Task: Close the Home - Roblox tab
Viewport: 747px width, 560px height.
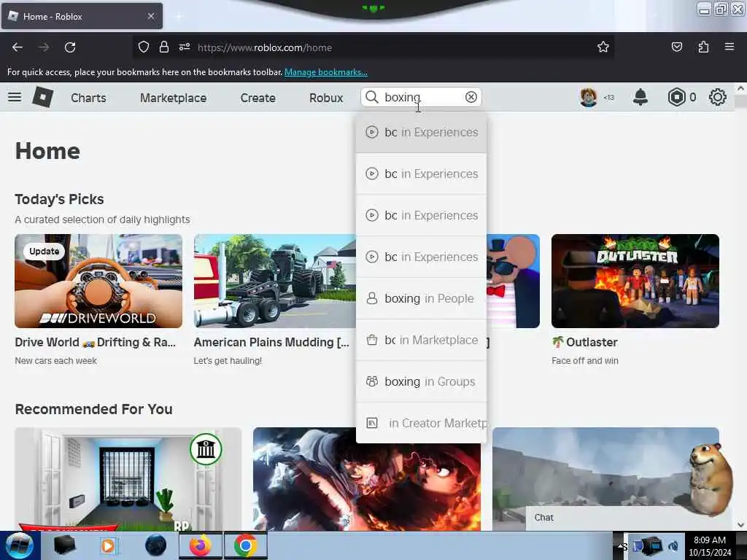Action: pos(150,16)
